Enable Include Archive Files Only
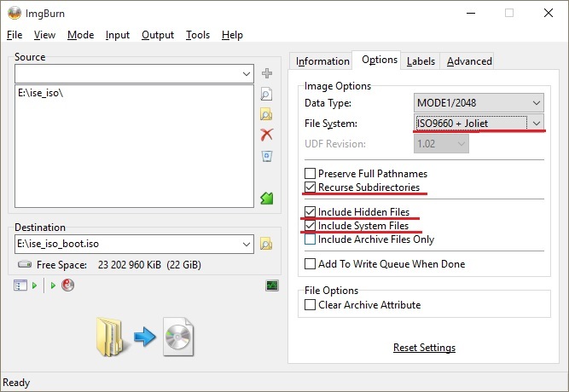This screenshot has width=569, height=392. pyautogui.click(x=310, y=239)
